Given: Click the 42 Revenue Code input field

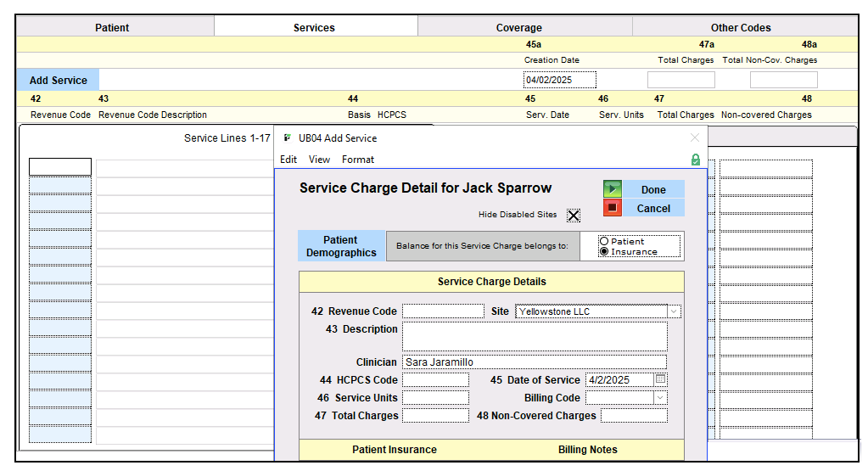Looking at the screenshot, I should click(x=442, y=311).
